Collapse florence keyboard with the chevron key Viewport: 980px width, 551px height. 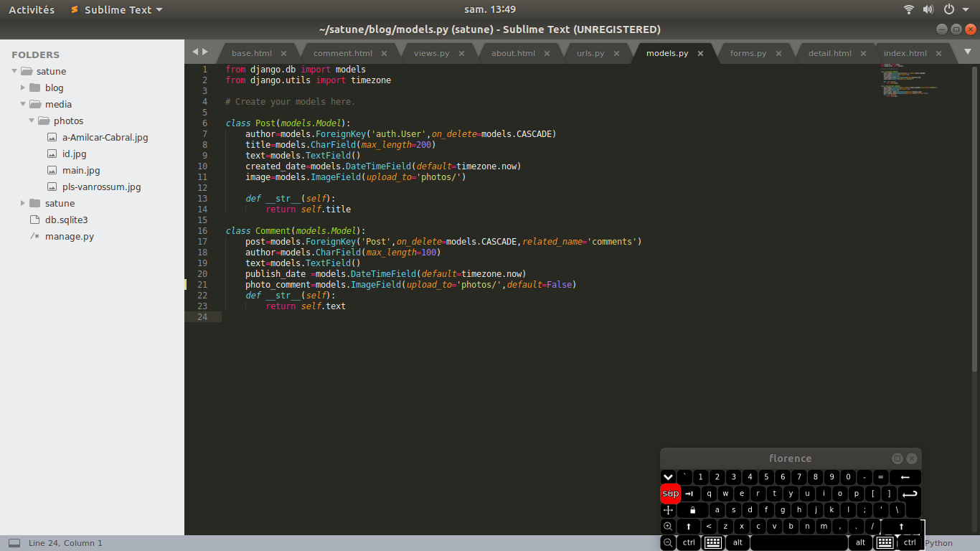(x=668, y=477)
